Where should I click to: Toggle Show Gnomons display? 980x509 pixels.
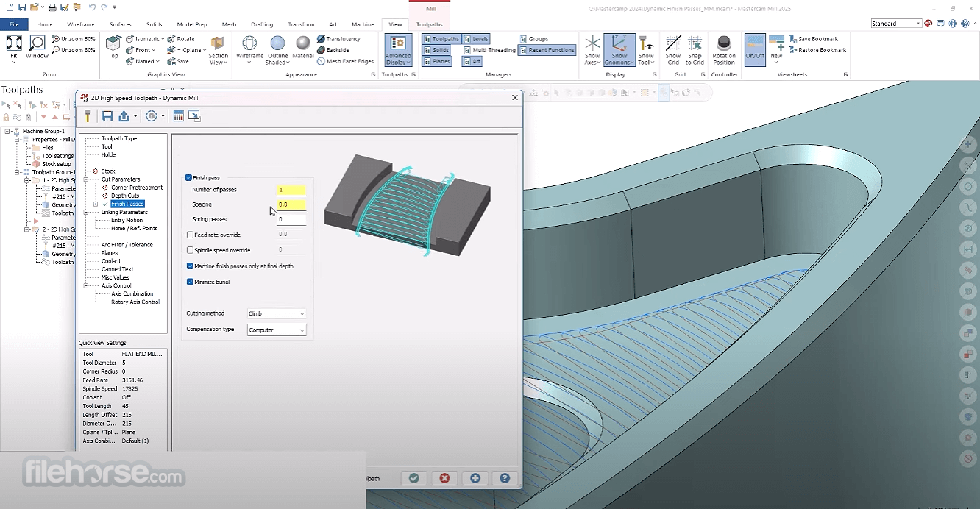tap(619, 50)
